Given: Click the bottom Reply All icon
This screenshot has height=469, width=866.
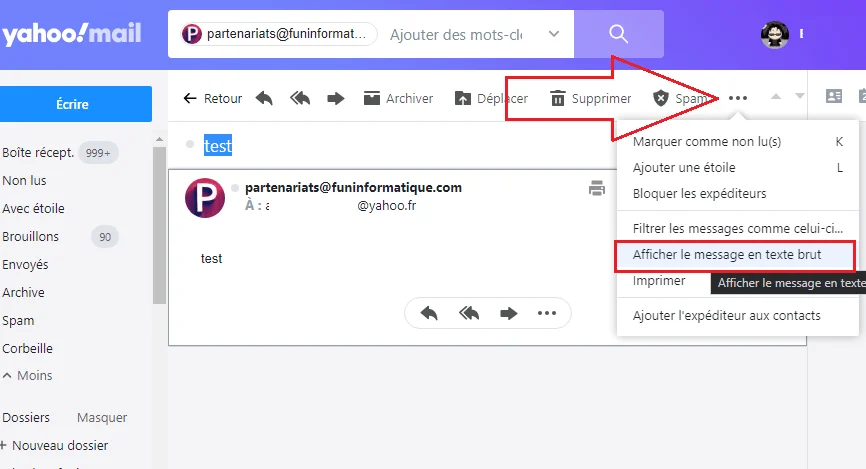Looking at the screenshot, I should [469, 313].
